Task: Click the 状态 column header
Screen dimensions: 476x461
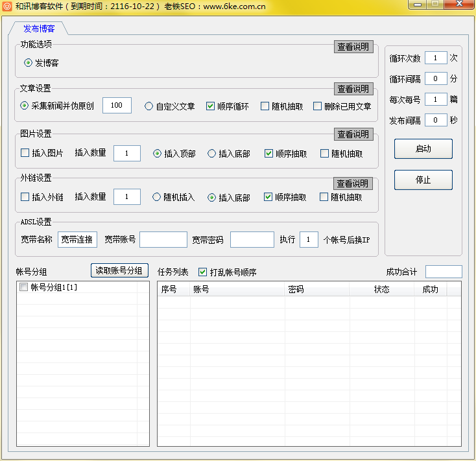Action: coord(381,289)
